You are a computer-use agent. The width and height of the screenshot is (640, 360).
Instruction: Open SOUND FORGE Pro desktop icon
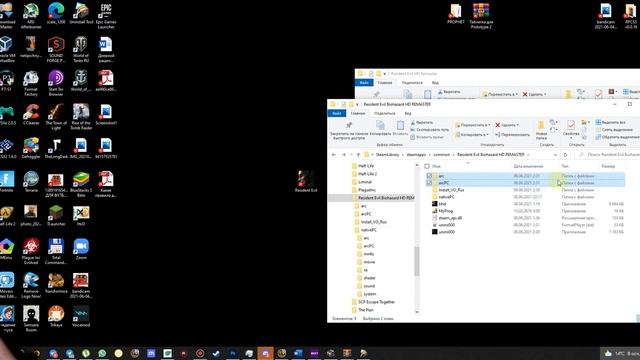point(56,49)
